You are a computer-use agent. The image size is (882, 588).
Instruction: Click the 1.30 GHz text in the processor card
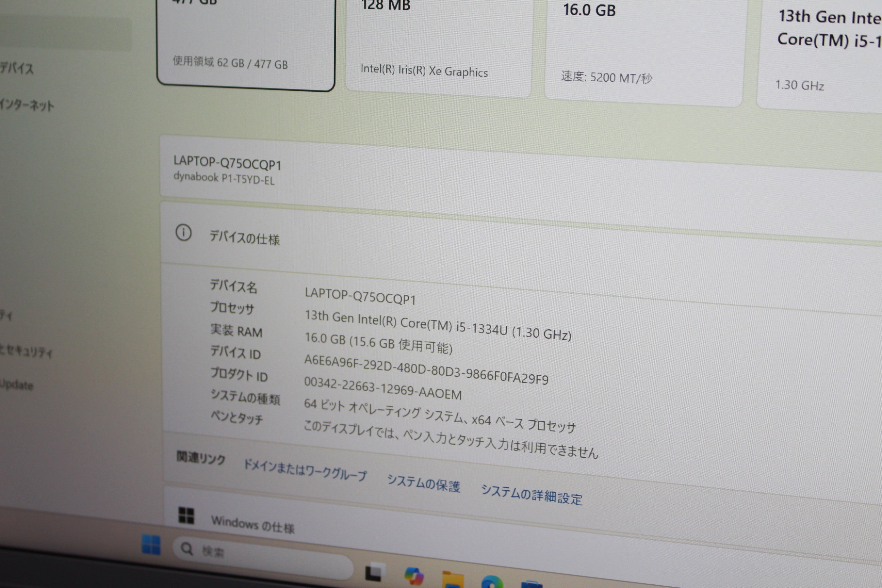coord(800,85)
